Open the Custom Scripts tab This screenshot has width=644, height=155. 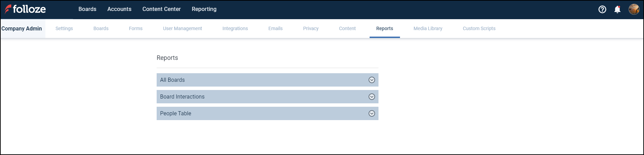pos(479,29)
